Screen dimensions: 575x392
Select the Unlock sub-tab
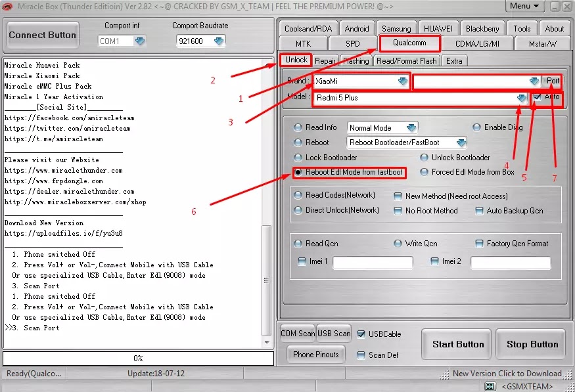coord(296,60)
